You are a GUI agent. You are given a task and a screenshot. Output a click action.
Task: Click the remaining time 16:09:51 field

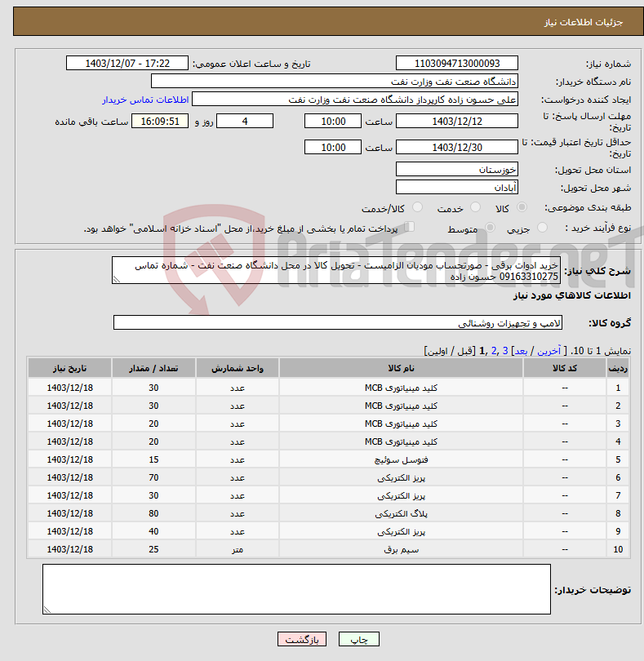[160, 121]
